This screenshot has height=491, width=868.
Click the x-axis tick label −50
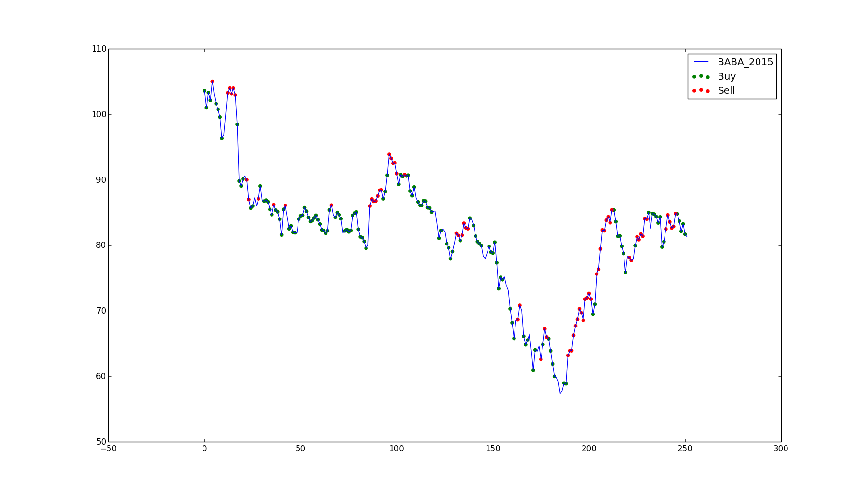tap(108, 449)
